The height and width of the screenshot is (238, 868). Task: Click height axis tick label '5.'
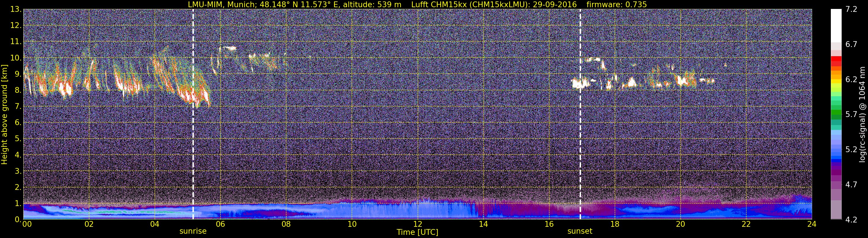tap(18, 139)
